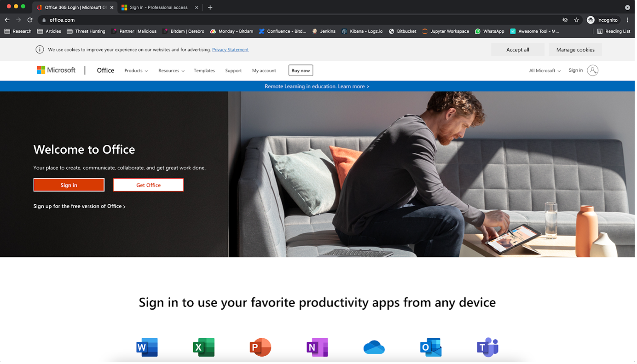Viewport: 637px width, 364px height.
Task: Click Sign up for the free version of Office
Action: point(80,207)
